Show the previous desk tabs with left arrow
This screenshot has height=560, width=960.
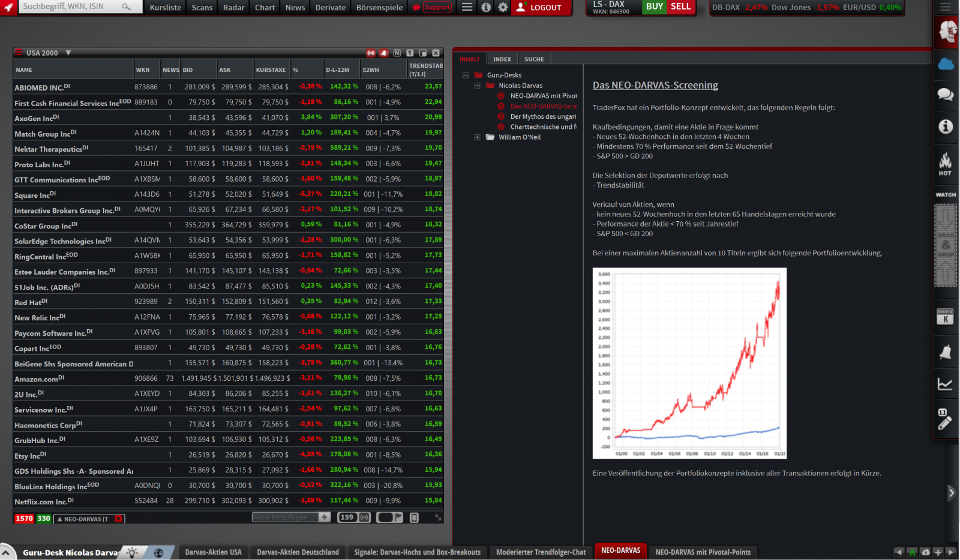(x=899, y=552)
